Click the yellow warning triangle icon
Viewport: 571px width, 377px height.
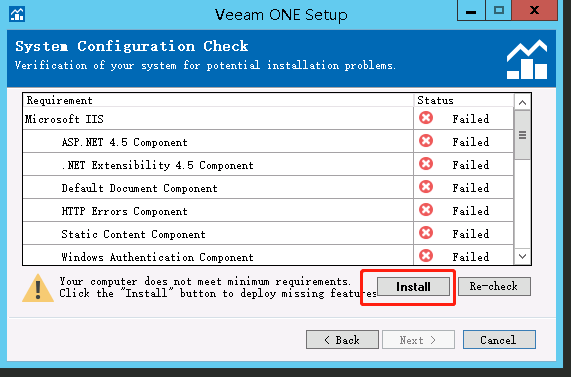38,288
